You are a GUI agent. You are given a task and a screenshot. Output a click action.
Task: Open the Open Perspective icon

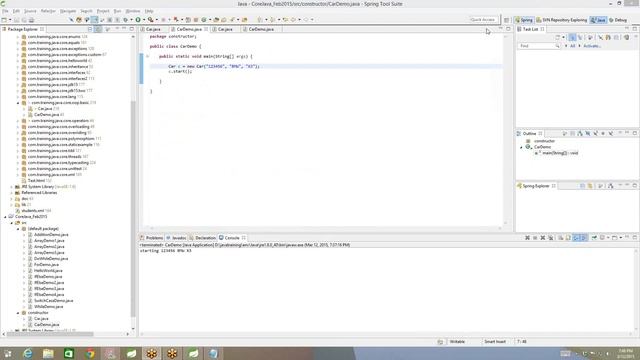pos(507,20)
